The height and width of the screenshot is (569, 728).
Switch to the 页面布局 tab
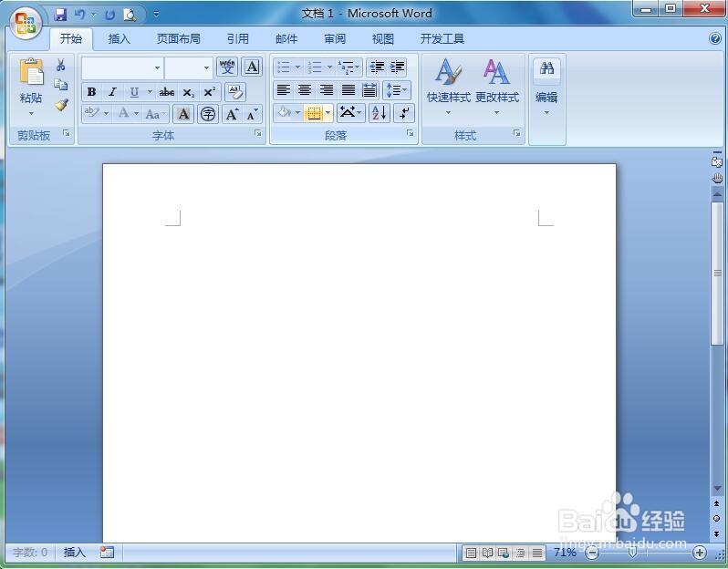[x=178, y=39]
